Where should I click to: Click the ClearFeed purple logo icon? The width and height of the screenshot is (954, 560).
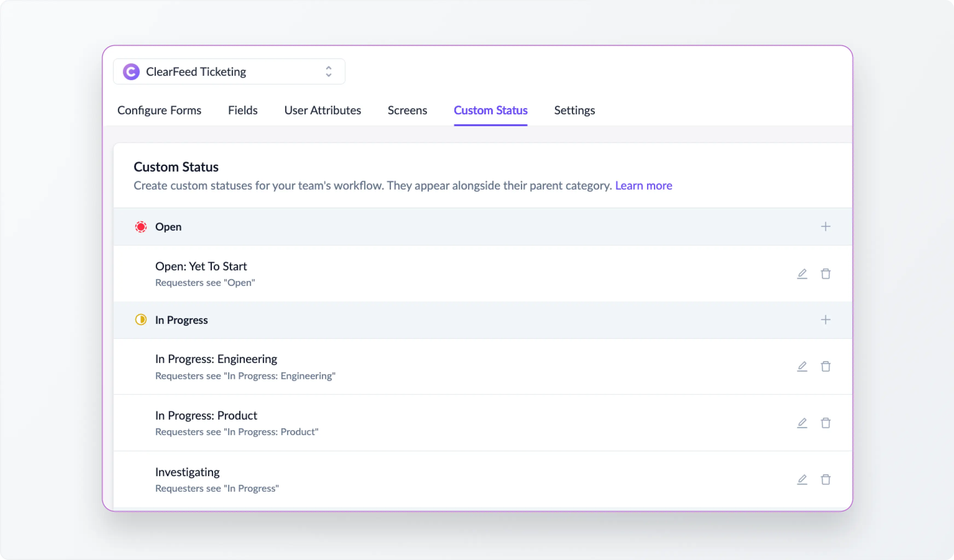pos(131,72)
